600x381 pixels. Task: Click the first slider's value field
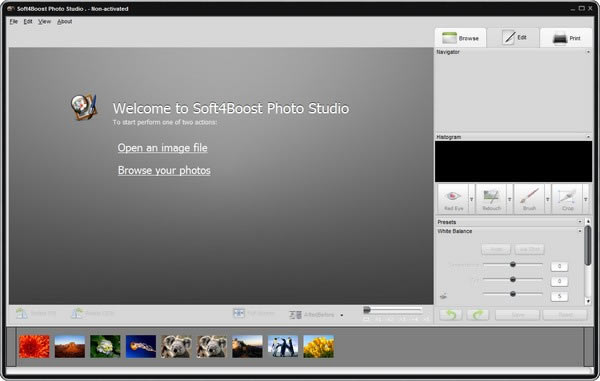(559, 266)
